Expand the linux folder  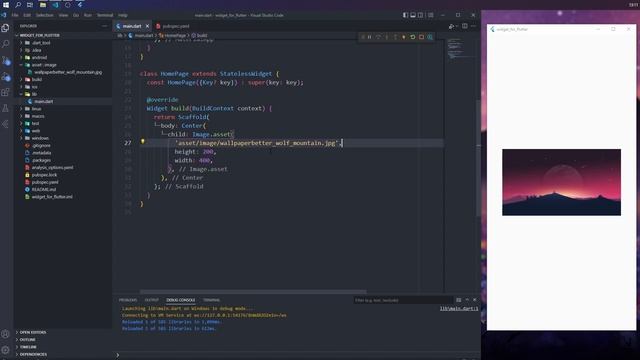[63, 109]
